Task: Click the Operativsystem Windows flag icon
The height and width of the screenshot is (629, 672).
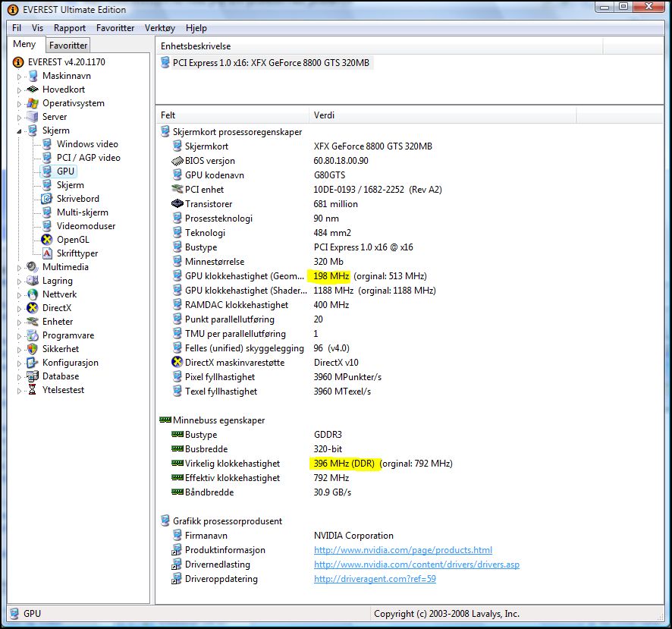Action: (33, 103)
